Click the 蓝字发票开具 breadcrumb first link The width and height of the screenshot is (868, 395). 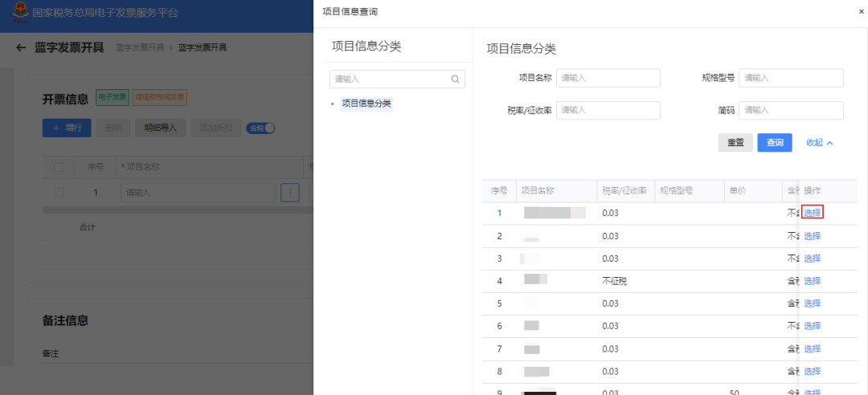(x=140, y=47)
